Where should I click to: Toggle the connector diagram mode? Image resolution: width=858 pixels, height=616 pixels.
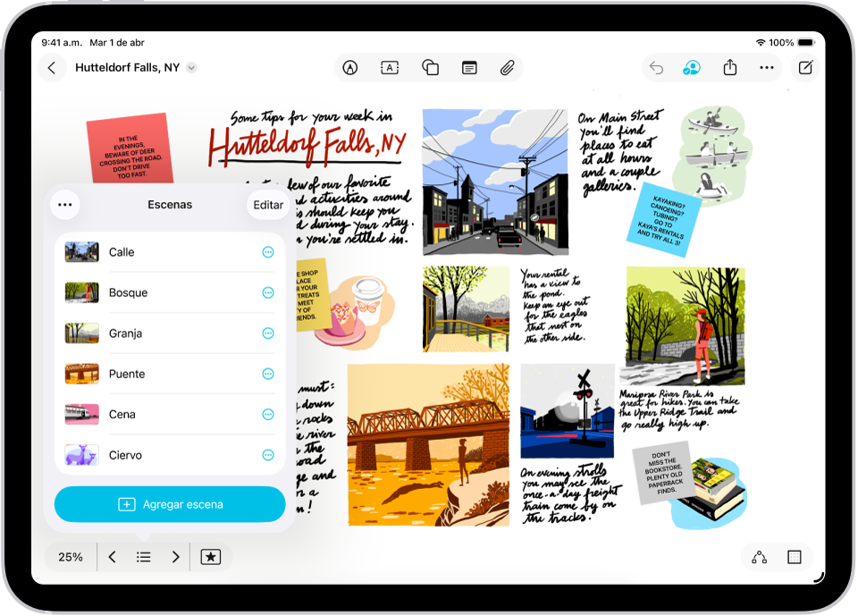point(759,556)
